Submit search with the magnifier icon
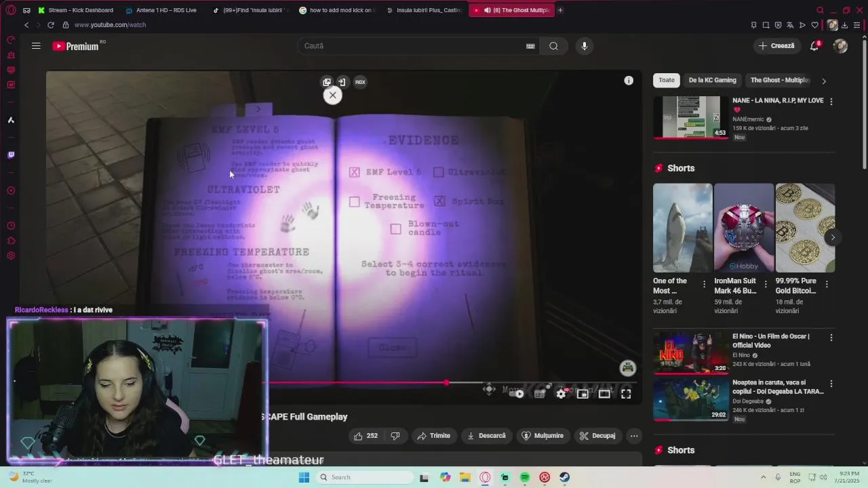 (554, 46)
